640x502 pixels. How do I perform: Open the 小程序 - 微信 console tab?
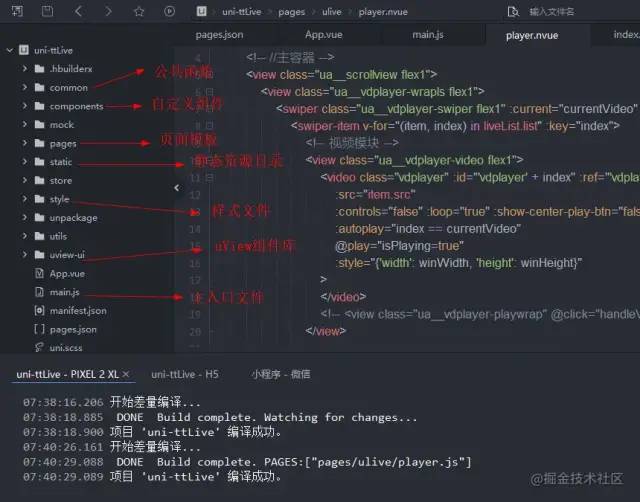pyautogui.click(x=281, y=374)
